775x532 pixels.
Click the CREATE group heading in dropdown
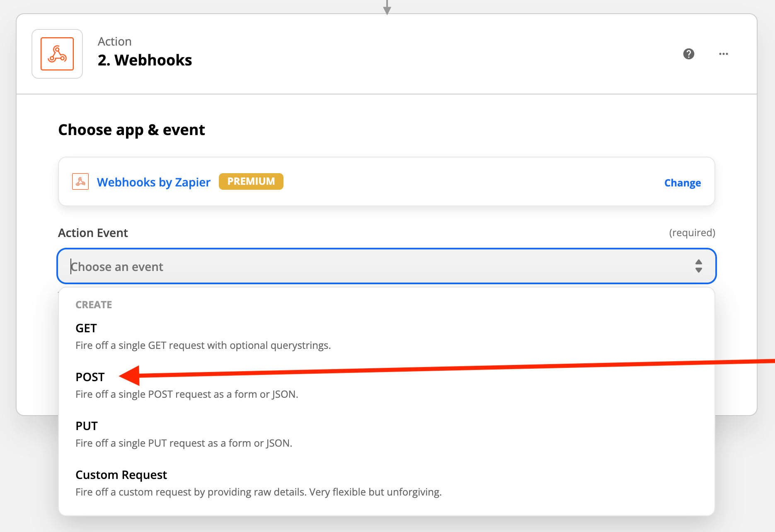coord(94,305)
